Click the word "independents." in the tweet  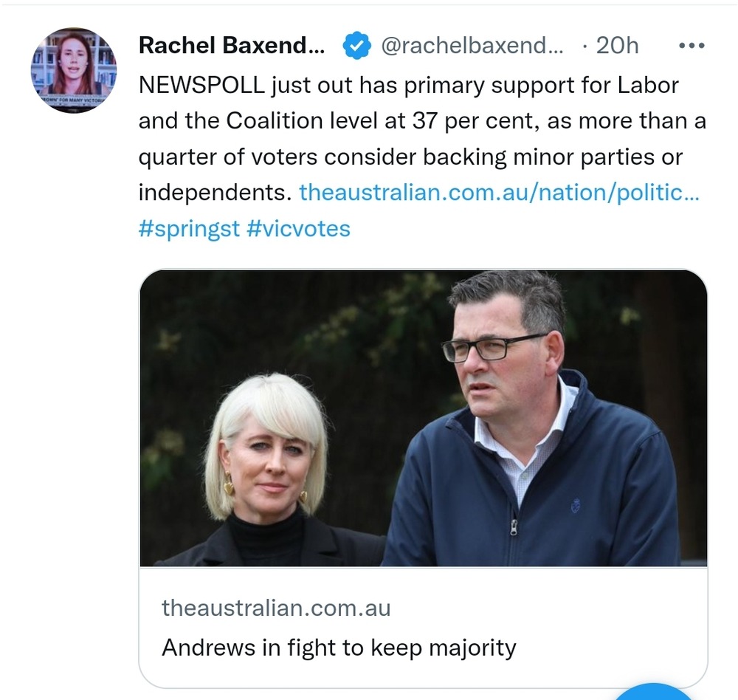click(x=215, y=193)
